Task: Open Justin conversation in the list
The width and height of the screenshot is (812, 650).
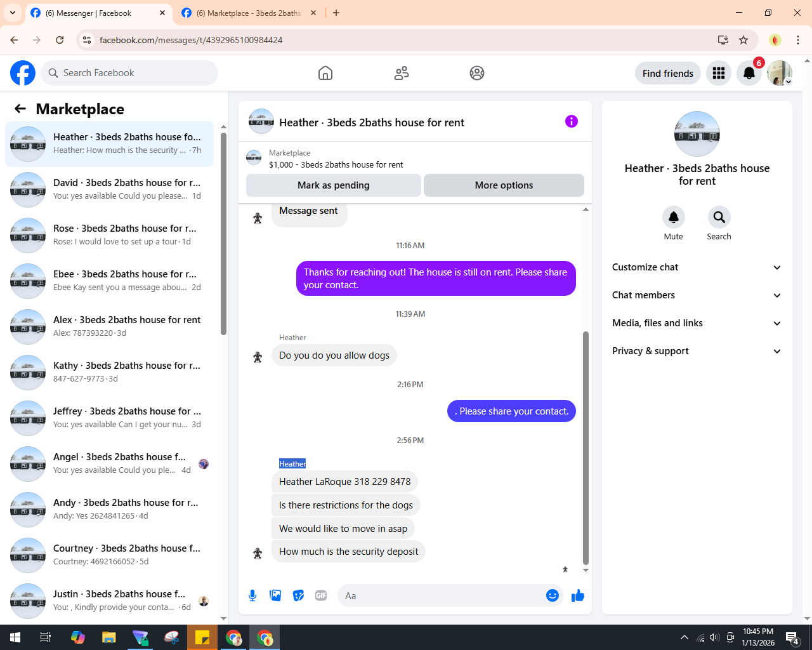Action: [x=109, y=601]
